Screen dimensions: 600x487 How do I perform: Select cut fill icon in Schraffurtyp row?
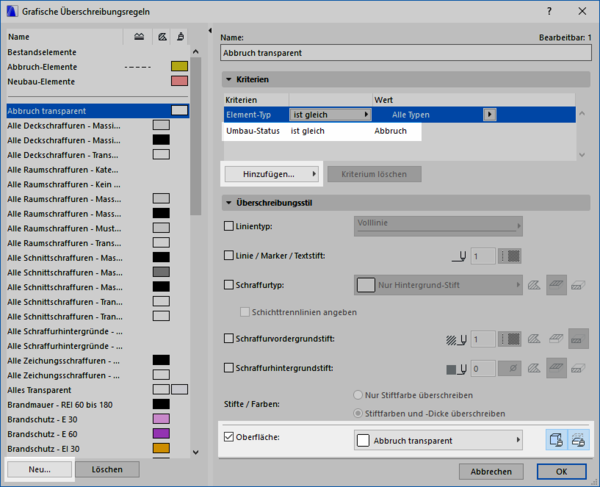pyautogui.click(x=578, y=285)
